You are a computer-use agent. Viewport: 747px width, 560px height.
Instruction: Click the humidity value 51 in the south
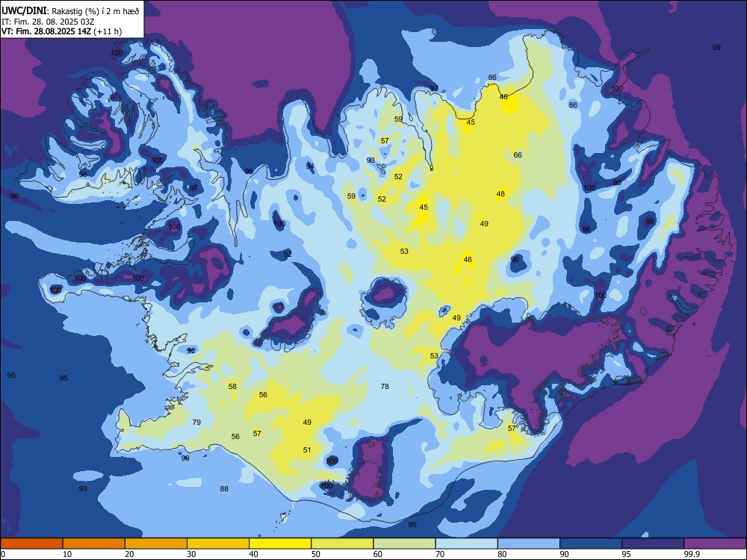pyautogui.click(x=307, y=449)
